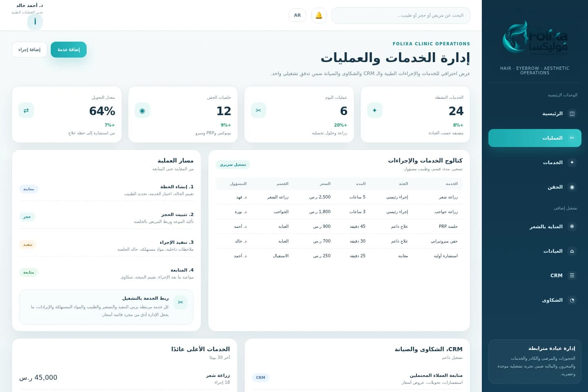Click the تشغيل سريري badge
The height and width of the screenshot is (392, 588).
pyautogui.click(x=233, y=165)
